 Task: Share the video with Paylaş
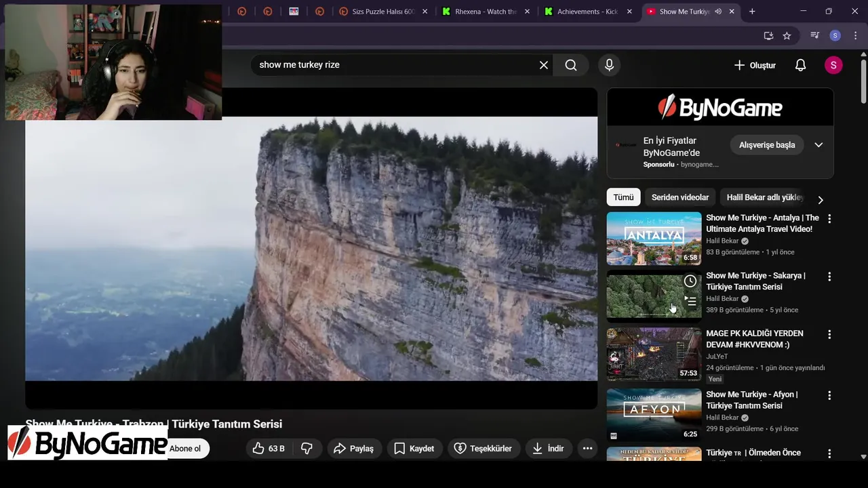tap(355, 449)
